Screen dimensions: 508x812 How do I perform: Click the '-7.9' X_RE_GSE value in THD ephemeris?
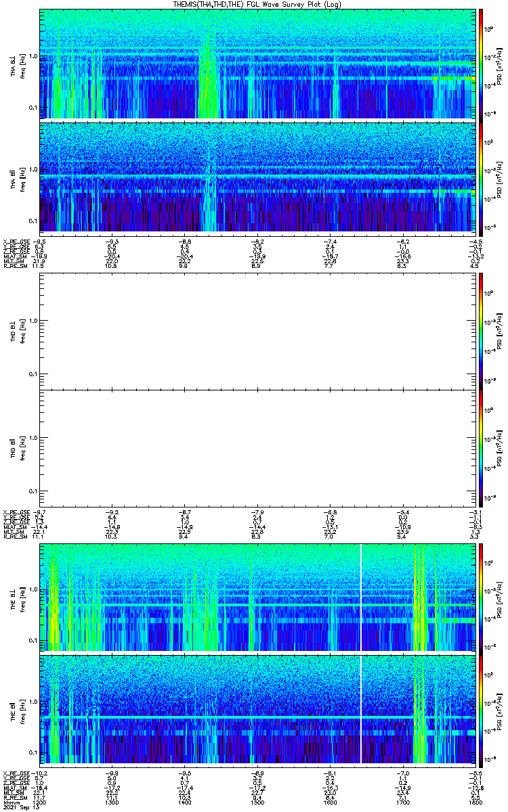pyautogui.click(x=257, y=512)
